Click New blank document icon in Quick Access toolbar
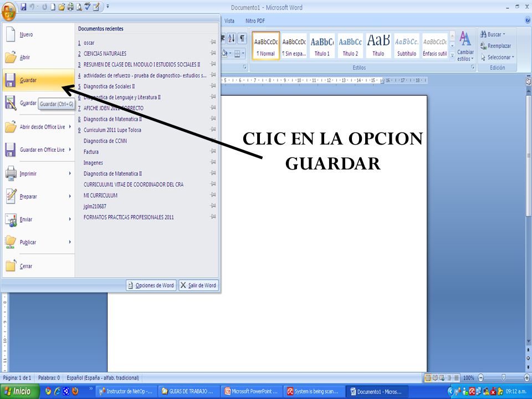The height and width of the screenshot is (399, 532). tap(53, 7)
